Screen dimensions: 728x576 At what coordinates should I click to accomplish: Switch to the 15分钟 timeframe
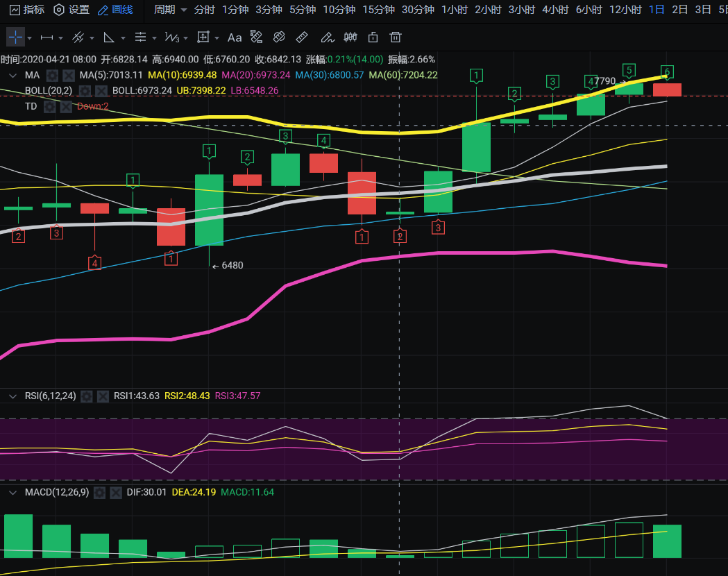click(x=378, y=10)
